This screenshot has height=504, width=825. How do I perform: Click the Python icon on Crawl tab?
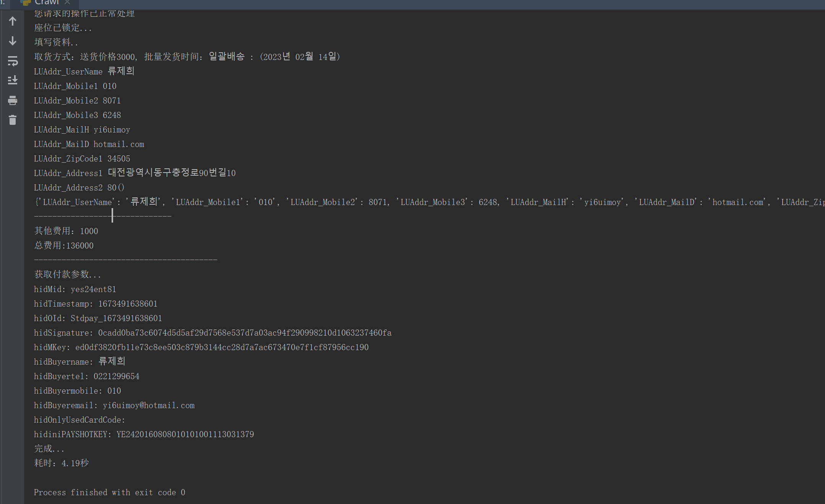click(x=26, y=2)
